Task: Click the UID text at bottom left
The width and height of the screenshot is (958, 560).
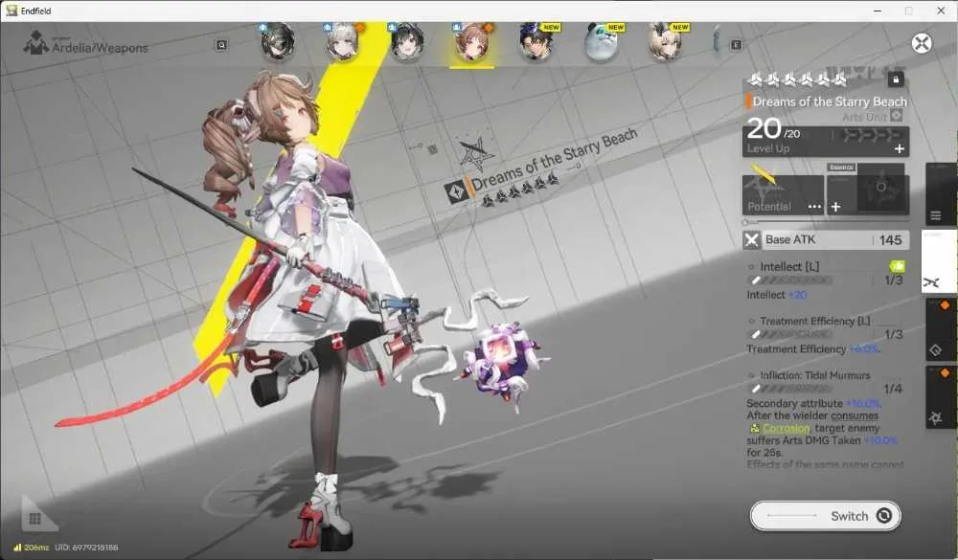Action: point(86,548)
